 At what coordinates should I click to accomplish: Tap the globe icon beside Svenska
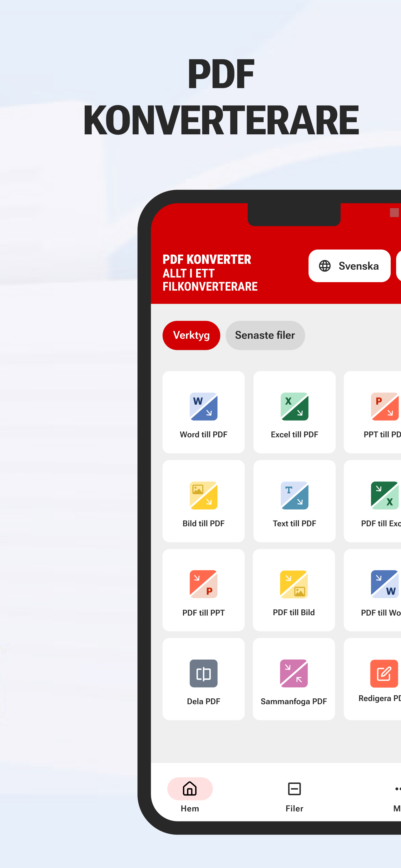324,266
